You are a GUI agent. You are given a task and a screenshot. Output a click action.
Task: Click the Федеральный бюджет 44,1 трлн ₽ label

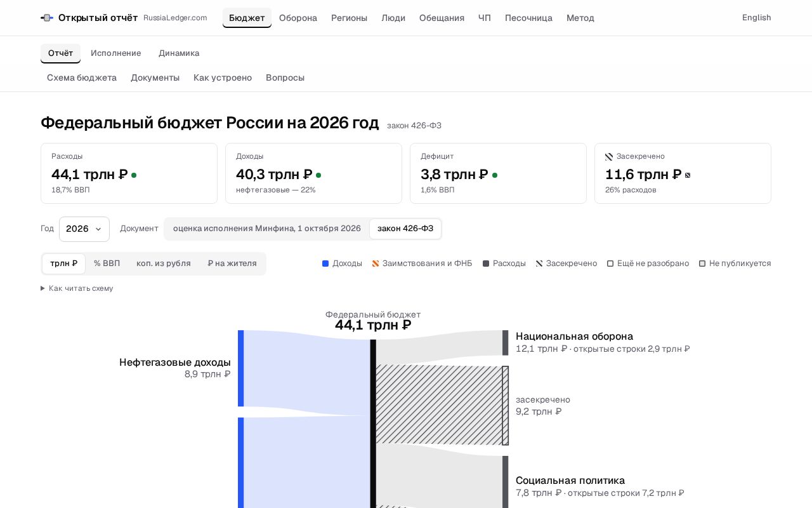click(373, 321)
